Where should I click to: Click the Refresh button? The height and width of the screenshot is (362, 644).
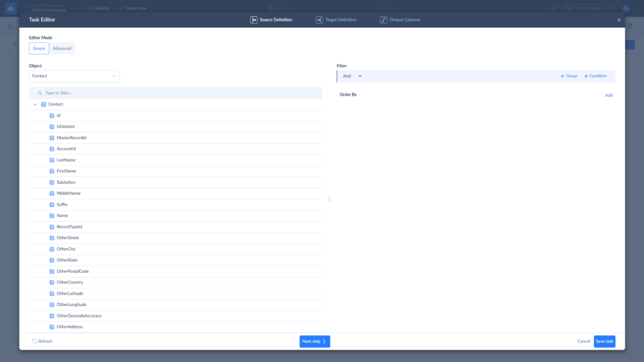pyautogui.click(x=42, y=341)
